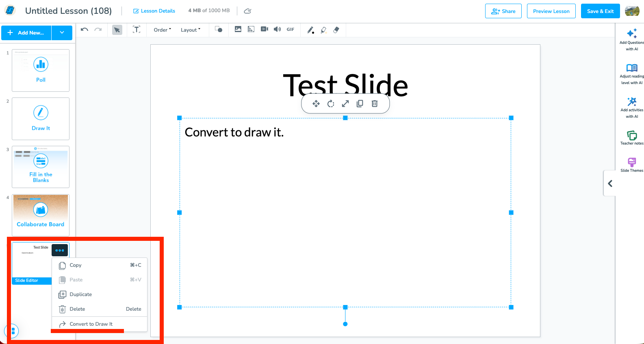Click the background image icon
Screen dimensions: 644x344
[251, 29]
